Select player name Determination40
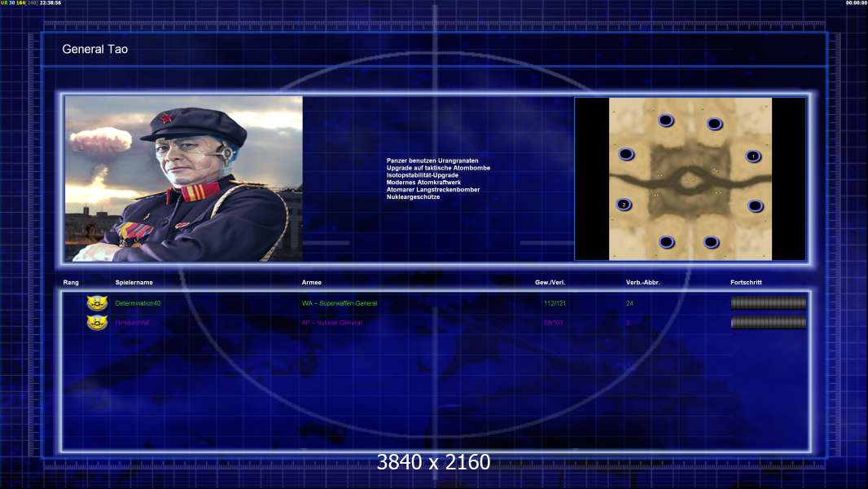868x489 pixels. [138, 303]
